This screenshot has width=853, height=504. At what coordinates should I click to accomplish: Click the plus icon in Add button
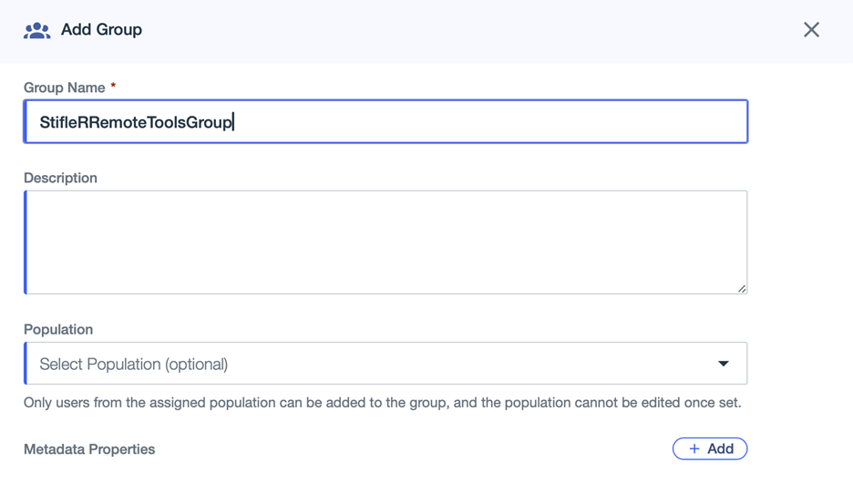click(x=694, y=448)
